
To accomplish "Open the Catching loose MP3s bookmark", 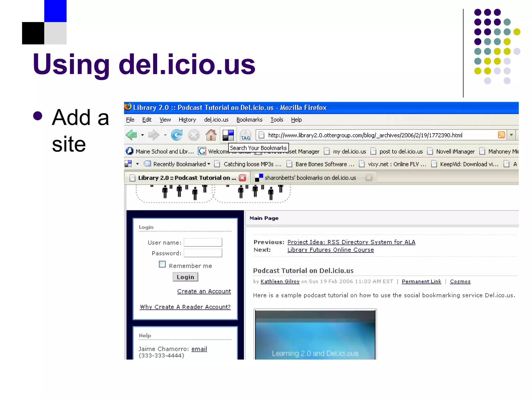I will pyautogui.click(x=248, y=164).
